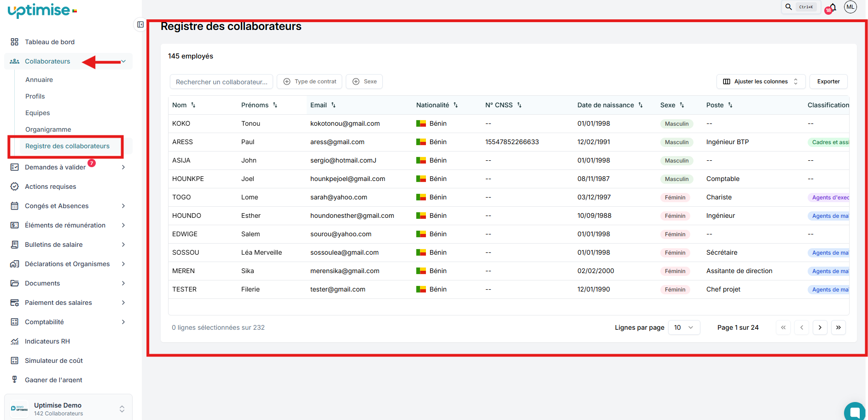This screenshot has width=868, height=420.
Task: Open the Annuaire submenu item
Action: [x=39, y=80]
